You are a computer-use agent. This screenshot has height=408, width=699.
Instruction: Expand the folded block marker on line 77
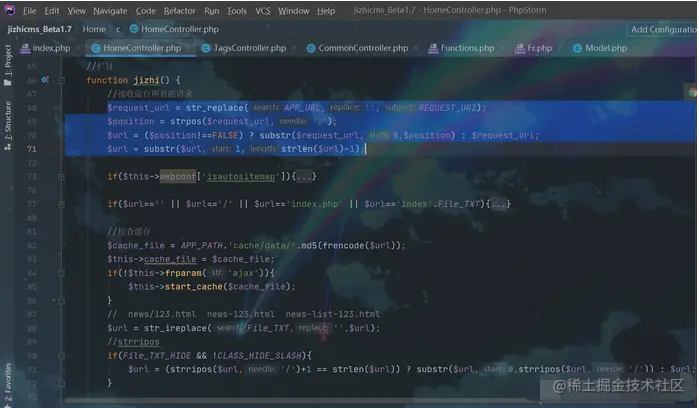(62, 204)
